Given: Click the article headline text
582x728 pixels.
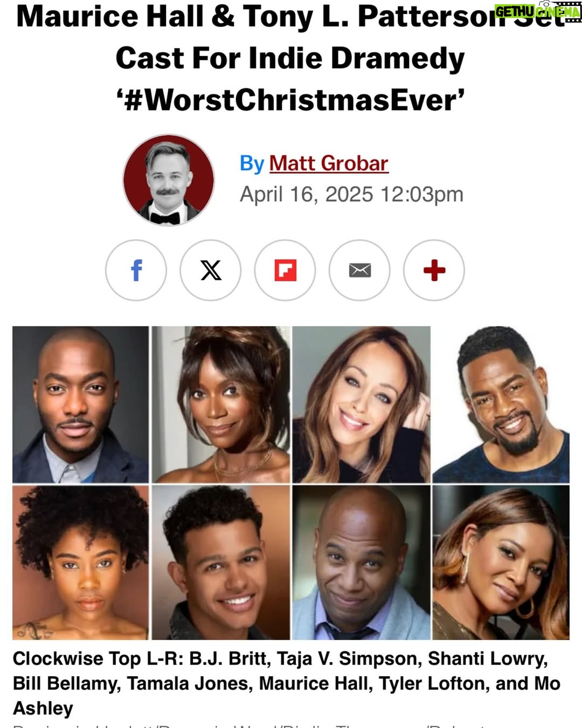Looking at the screenshot, I should pyautogui.click(x=290, y=58).
